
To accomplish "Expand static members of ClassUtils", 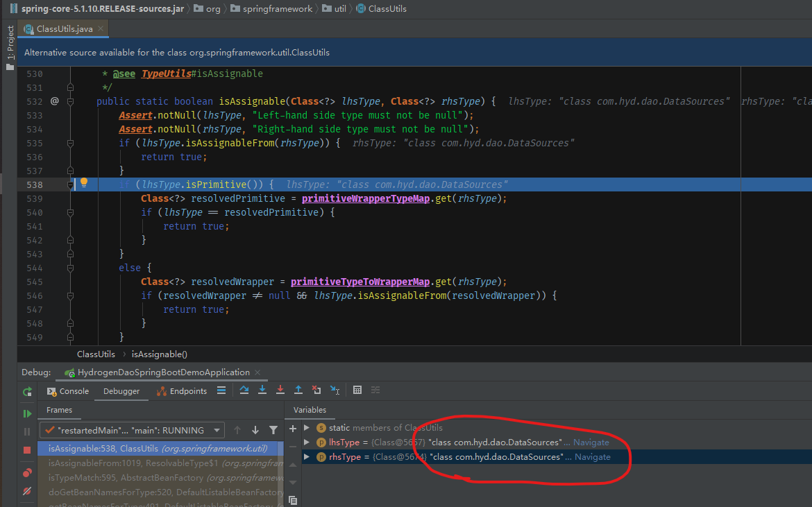I will coord(307,428).
